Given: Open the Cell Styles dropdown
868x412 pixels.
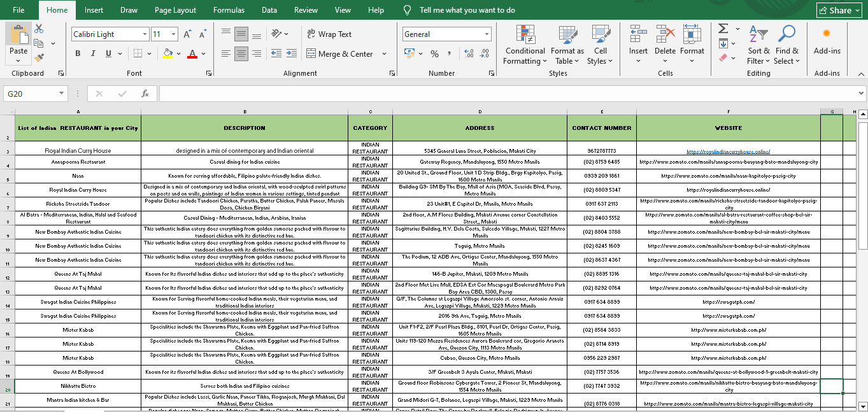Looking at the screenshot, I should coord(601,45).
